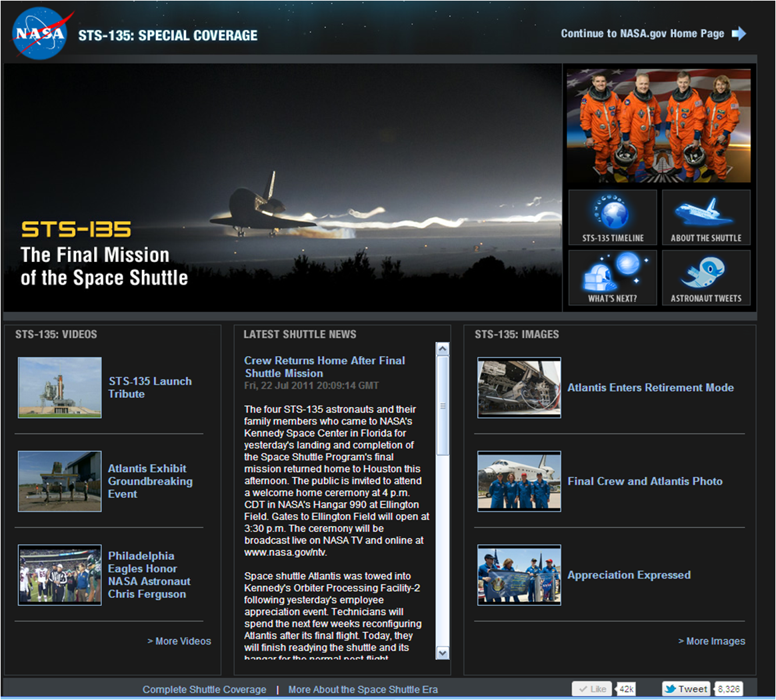Open About the Shuttle icon tile
Image resolution: width=776 pixels, height=700 pixels.
click(706, 217)
